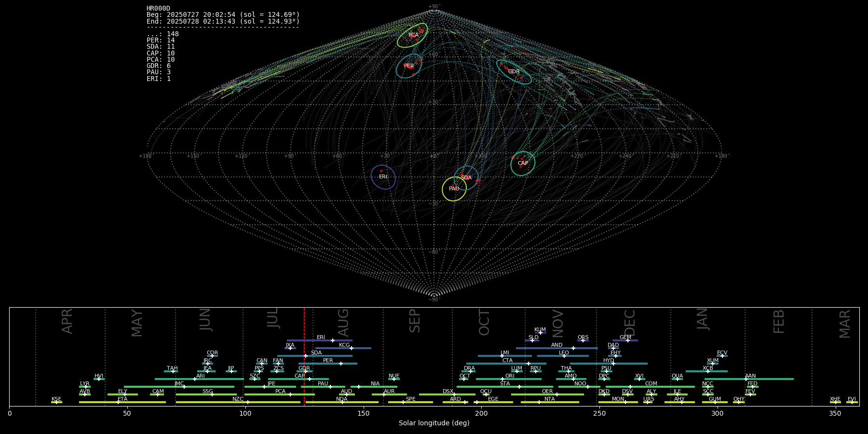Click the '...: 148' count entry
Image resolution: width=868 pixels, height=434 pixels.
pyautogui.click(x=163, y=34)
